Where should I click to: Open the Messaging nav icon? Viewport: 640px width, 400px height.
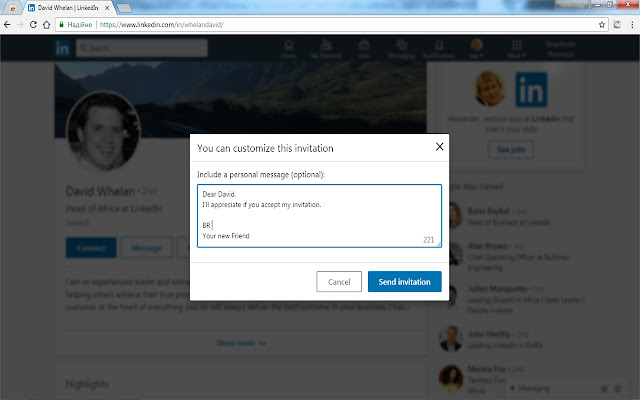pyautogui.click(x=402, y=49)
